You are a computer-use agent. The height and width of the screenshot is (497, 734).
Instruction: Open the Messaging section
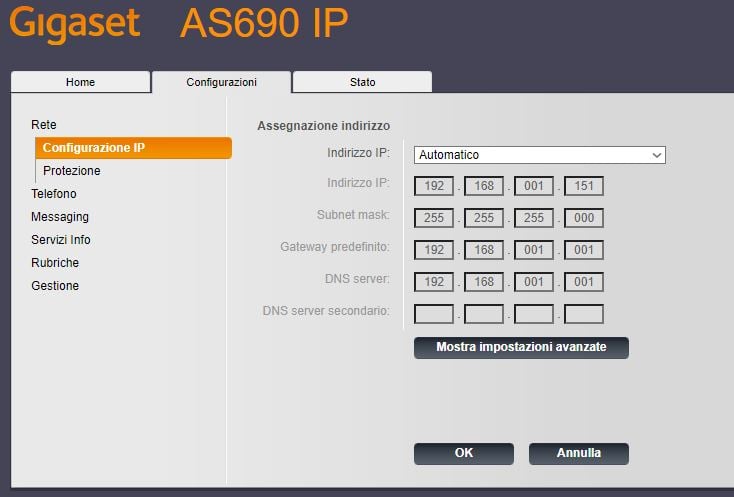click(x=60, y=217)
